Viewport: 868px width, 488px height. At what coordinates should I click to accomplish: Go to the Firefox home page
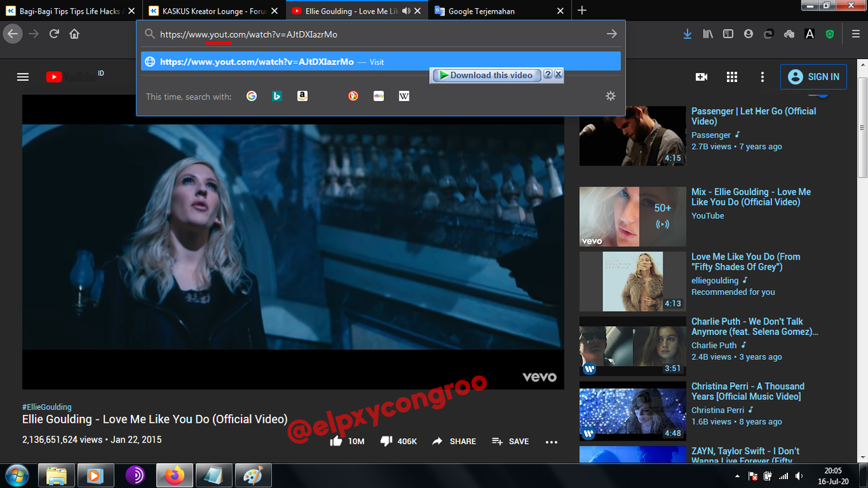(x=75, y=34)
